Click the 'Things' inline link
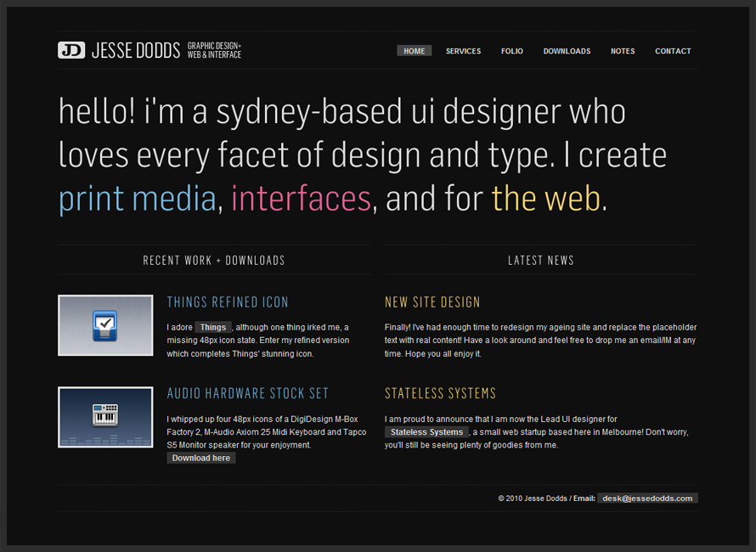The width and height of the screenshot is (756, 552). (x=213, y=327)
